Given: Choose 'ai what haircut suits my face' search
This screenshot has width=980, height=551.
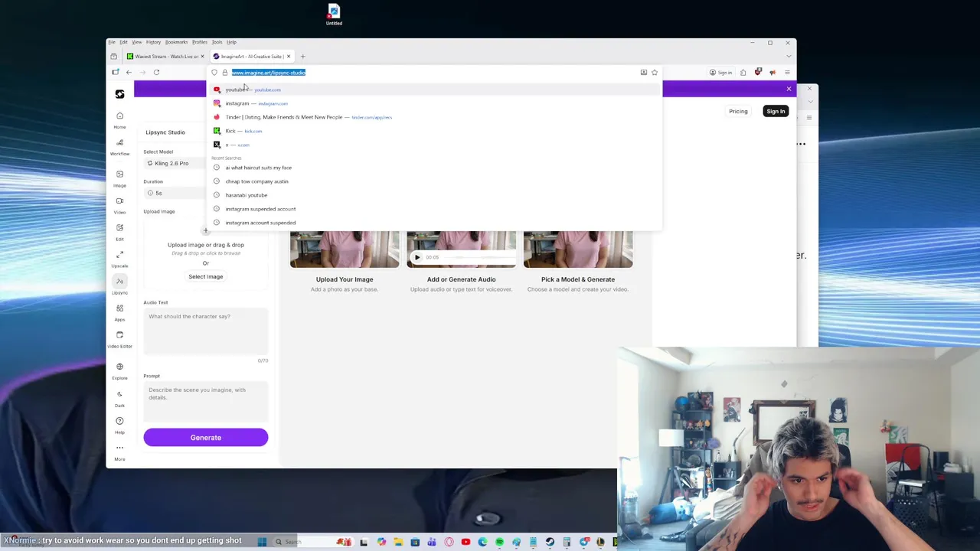Looking at the screenshot, I should point(435,168).
